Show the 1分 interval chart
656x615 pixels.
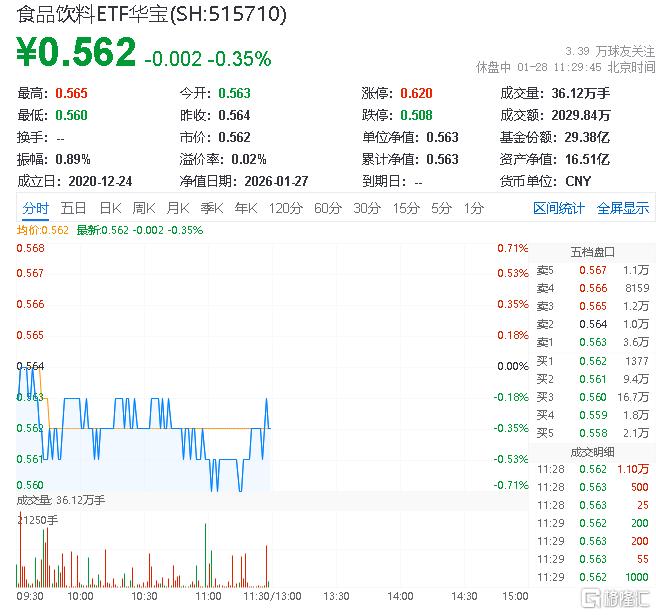pyautogui.click(x=474, y=208)
